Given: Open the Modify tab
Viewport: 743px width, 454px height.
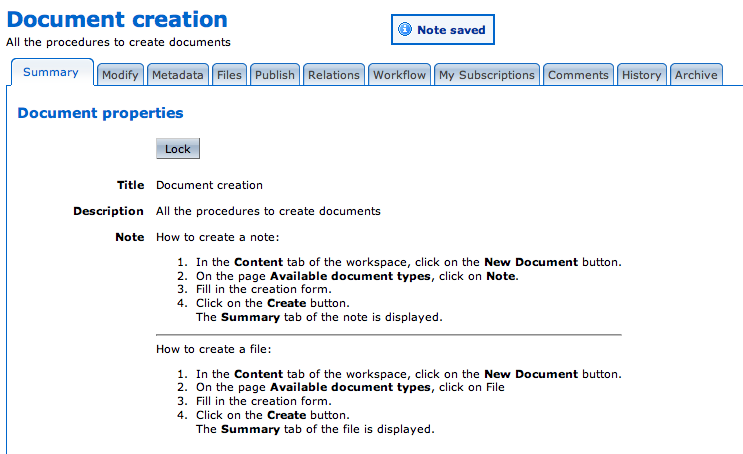Looking at the screenshot, I should point(120,75).
